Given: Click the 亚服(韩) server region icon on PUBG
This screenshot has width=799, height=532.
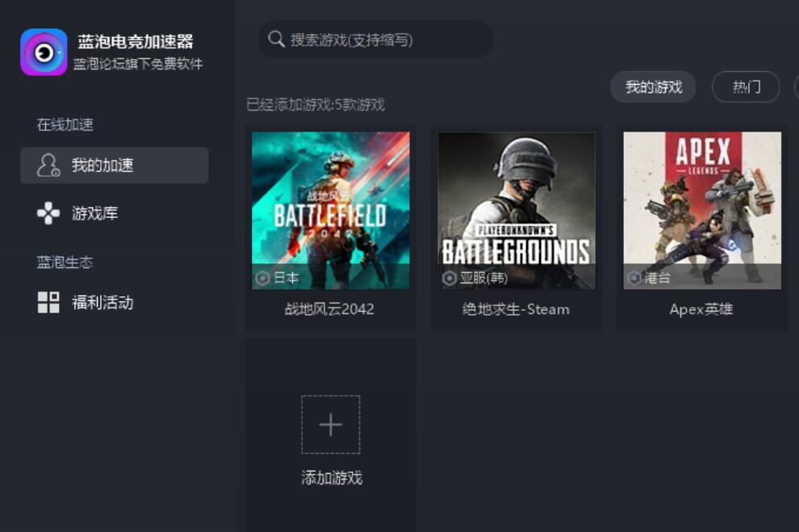Looking at the screenshot, I should click(449, 279).
